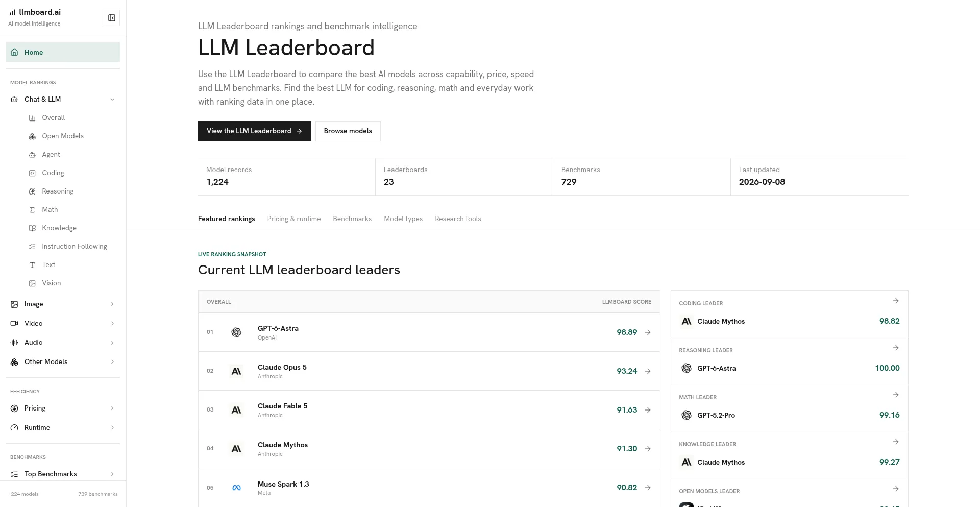
Task: Expand the Audio section chevron
Action: pyautogui.click(x=112, y=343)
